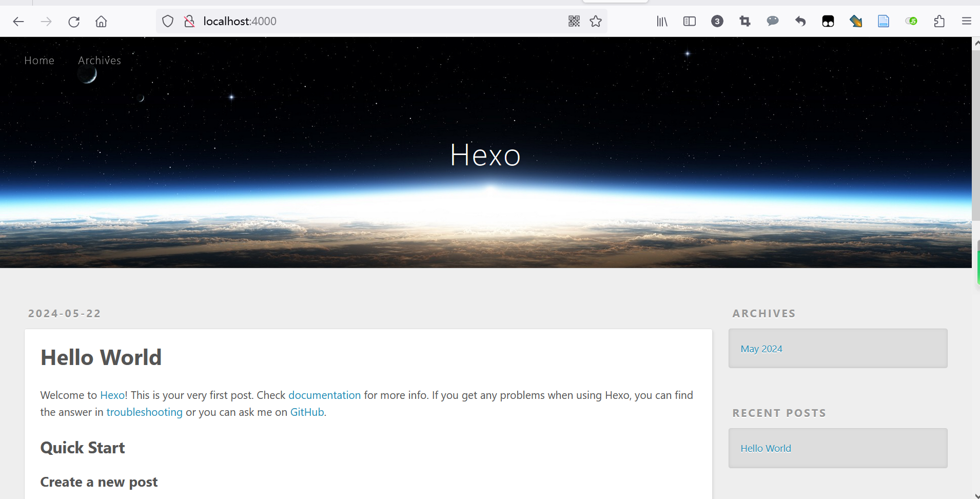Viewport: 980px width, 499px height.
Task: Open the badge-3 extension dropdown
Action: point(717,21)
